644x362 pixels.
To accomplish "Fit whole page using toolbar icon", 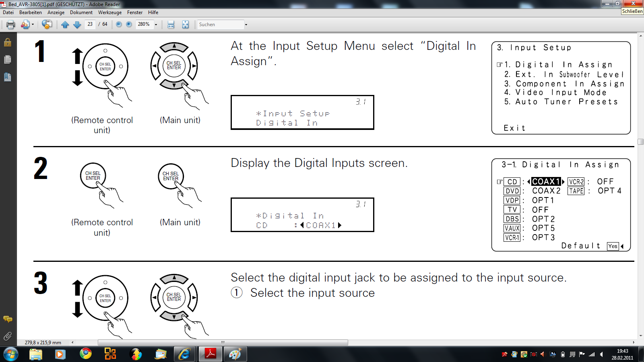I will click(185, 25).
